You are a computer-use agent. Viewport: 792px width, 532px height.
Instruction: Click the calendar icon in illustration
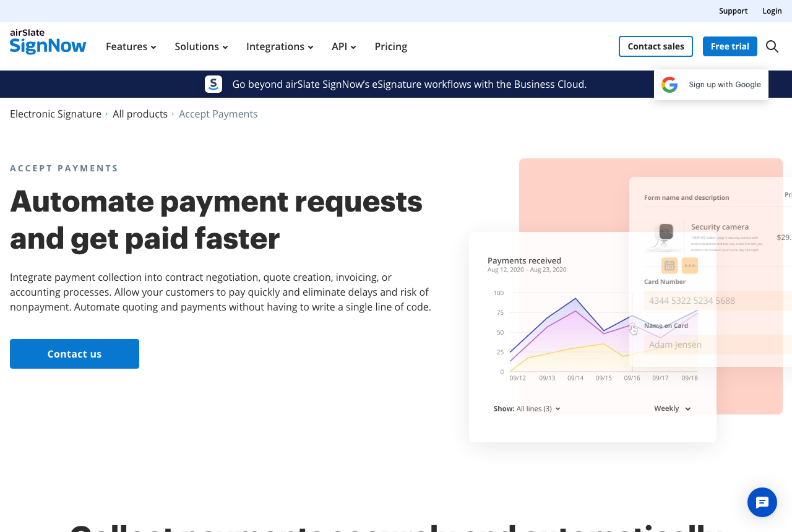pyautogui.click(x=669, y=266)
